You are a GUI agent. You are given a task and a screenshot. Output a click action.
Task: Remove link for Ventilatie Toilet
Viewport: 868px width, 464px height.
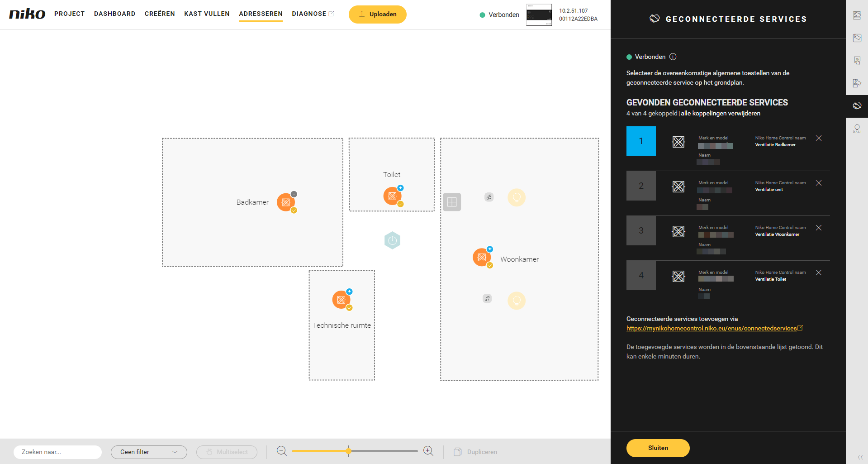click(x=819, y=273)
